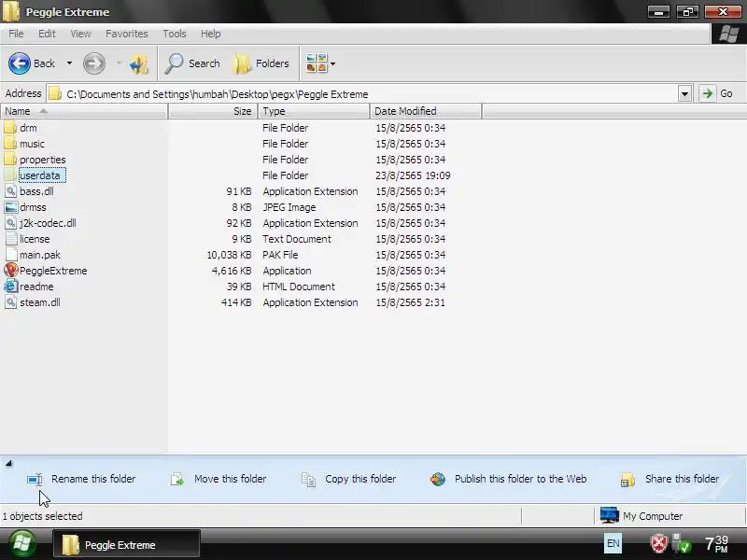The width and height of the screenshot is (747, 560).
Task: Click drmss JPEG image icon
Action: pyautogui.click(x=10, y=206)
